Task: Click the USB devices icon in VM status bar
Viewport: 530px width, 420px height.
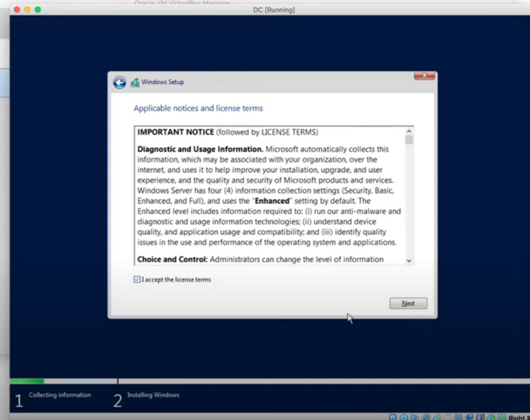Action: click(437, 417)
